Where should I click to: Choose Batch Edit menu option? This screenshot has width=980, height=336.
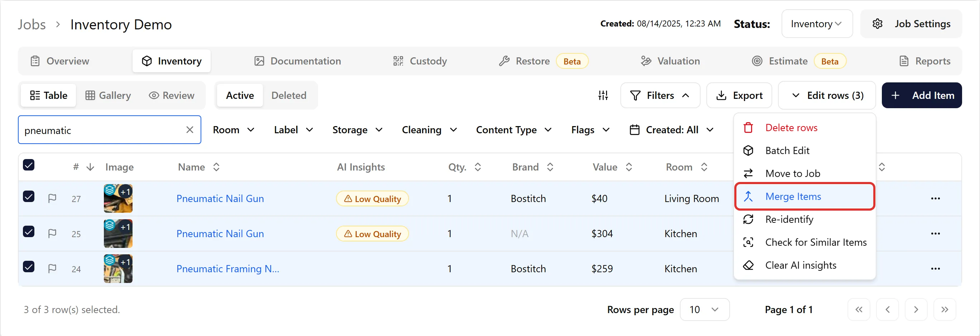[804, 151]
